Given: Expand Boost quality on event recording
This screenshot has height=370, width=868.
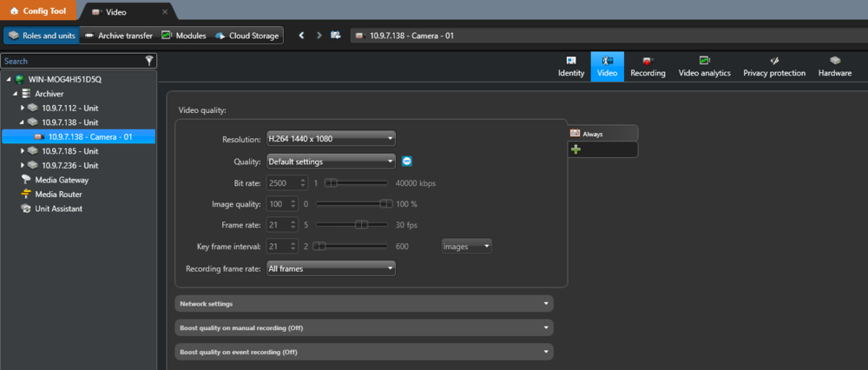Looking at the screenshot, I should tap(365, 352).
